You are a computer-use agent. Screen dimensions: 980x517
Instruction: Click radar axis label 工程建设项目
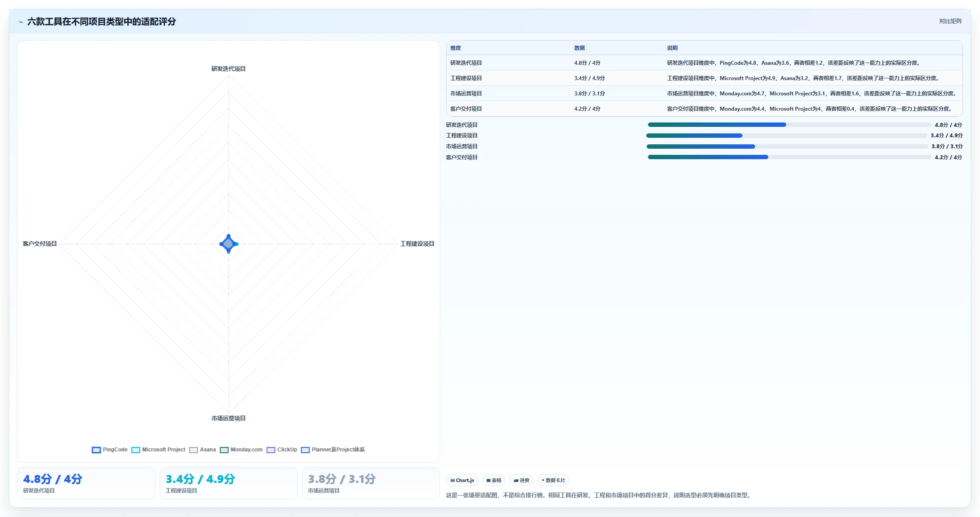tap(417, 244)
